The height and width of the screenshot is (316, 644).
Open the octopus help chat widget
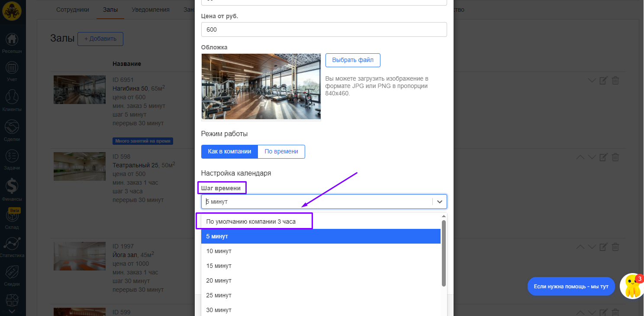click(x=632, y=286)
